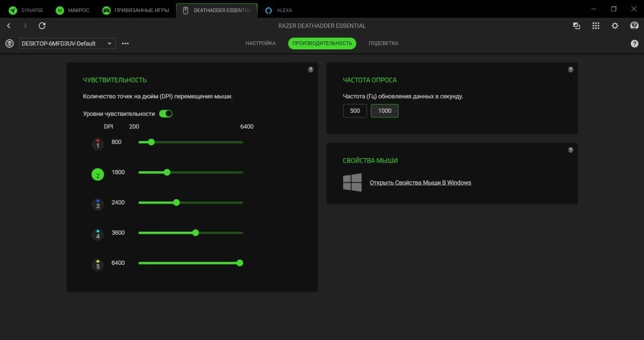The image size is (644, 340).
Task: Go back with the left arrow
Action: [9, 26]
